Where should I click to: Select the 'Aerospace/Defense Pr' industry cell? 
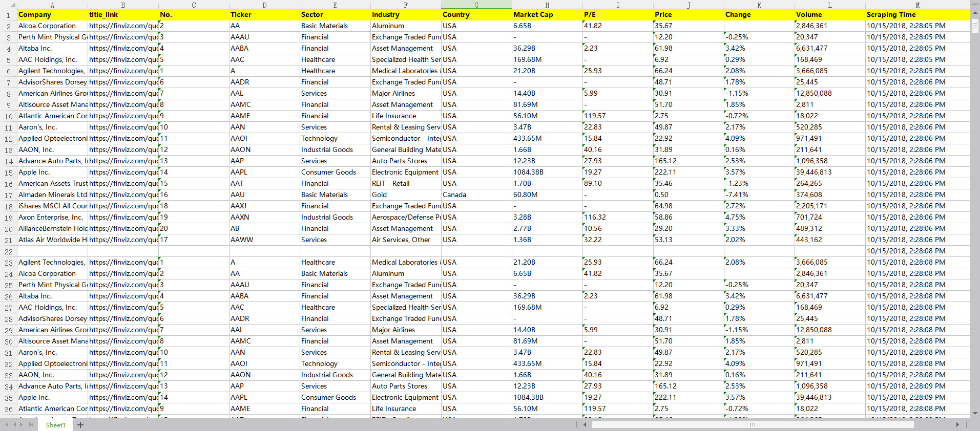pos(406,218)
